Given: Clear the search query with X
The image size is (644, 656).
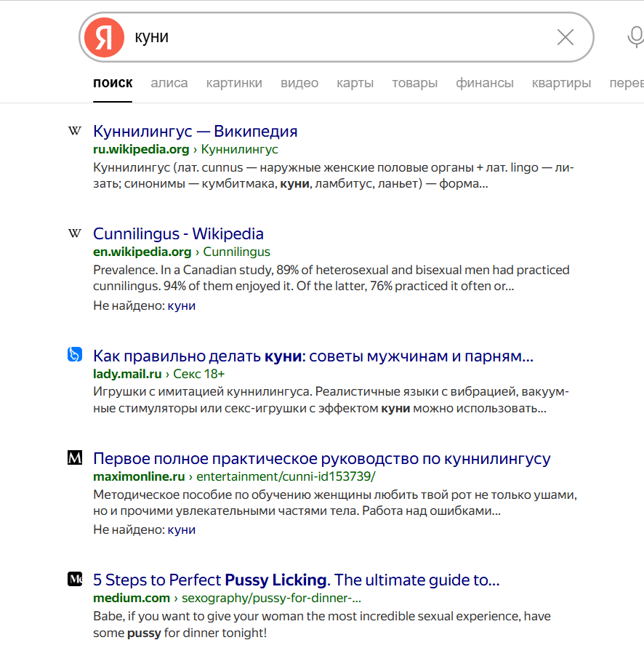Looking at the screenshot, I should tap(565, 37).
